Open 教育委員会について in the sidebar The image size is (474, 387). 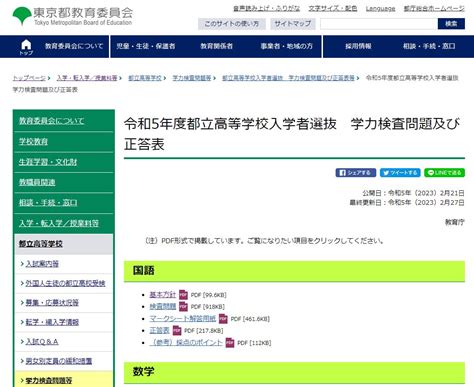pyautogui.click(x=51, y=121)
